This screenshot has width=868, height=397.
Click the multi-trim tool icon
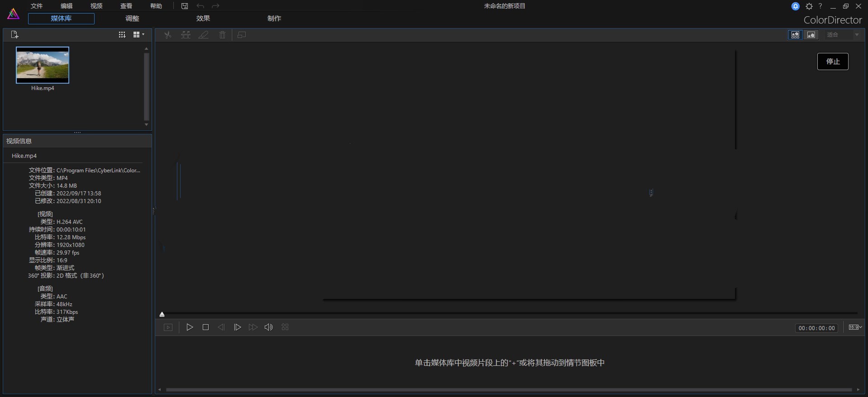(x=186, y=35)
